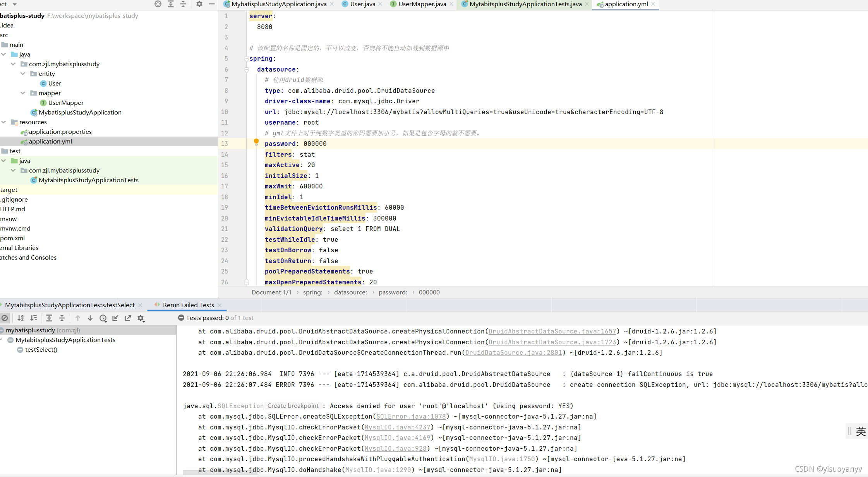Select pom.xml in the project tree
The image size is (868, 477).
pyautogui.click(x=12, y=238)
